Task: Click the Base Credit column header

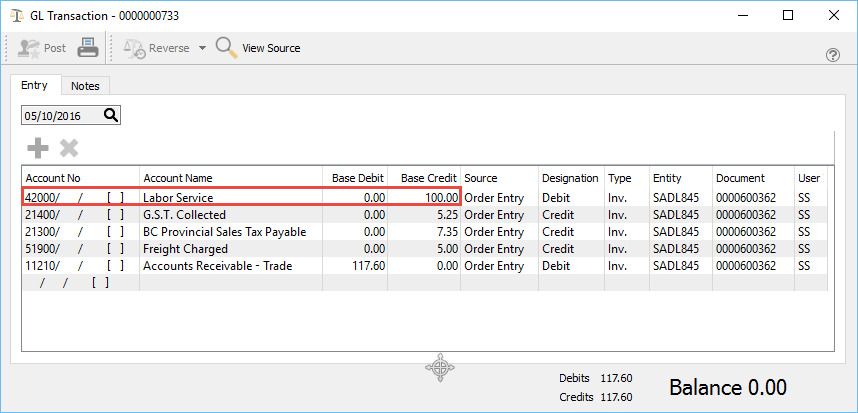Action: tap(424, 178)
